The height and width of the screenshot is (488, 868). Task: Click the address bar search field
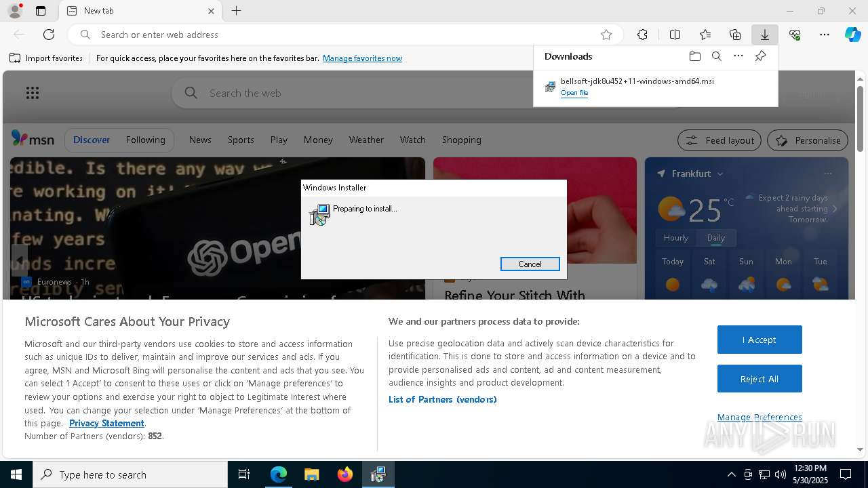pyautogui.click(x=346, y=35)
